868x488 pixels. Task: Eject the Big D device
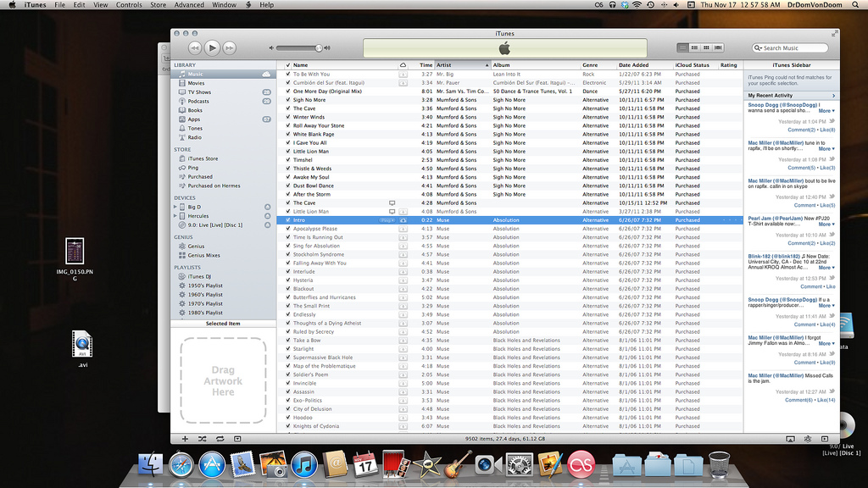pyautogui.click(x=267, y=207)
